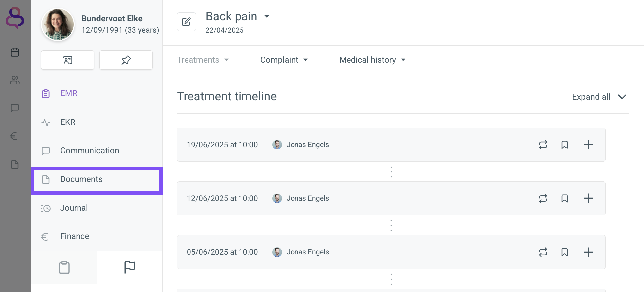Toggle bookmark on 05/06/2025 treatment

tap(564, 252)
